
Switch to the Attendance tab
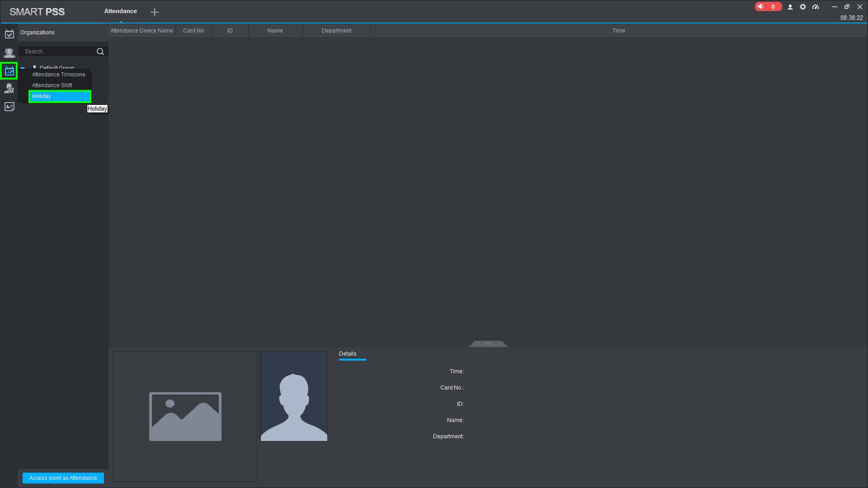coord(120,11)
